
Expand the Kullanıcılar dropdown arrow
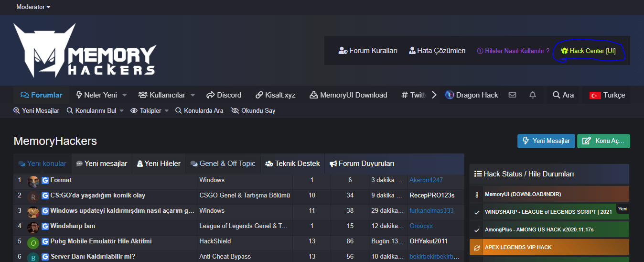[x=193, y=95]
